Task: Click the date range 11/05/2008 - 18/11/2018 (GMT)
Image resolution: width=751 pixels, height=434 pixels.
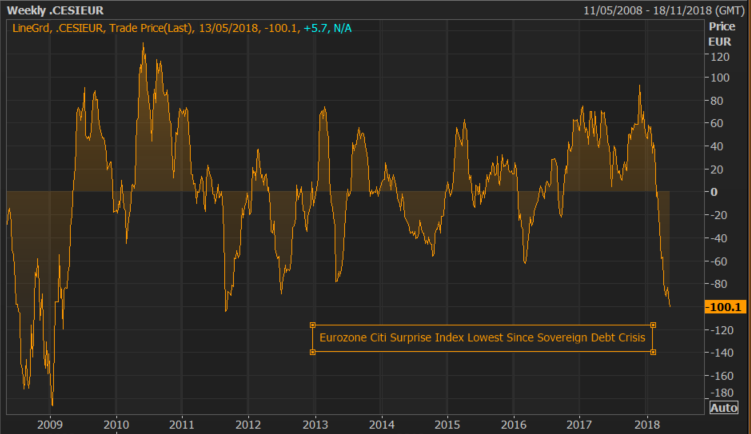Action: [664, 10]
